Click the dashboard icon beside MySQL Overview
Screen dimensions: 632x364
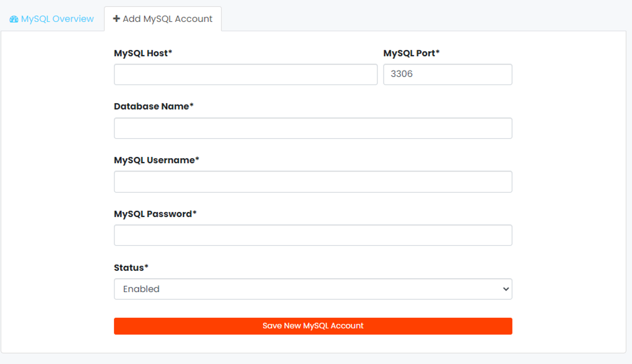click(x=14, y=19)
